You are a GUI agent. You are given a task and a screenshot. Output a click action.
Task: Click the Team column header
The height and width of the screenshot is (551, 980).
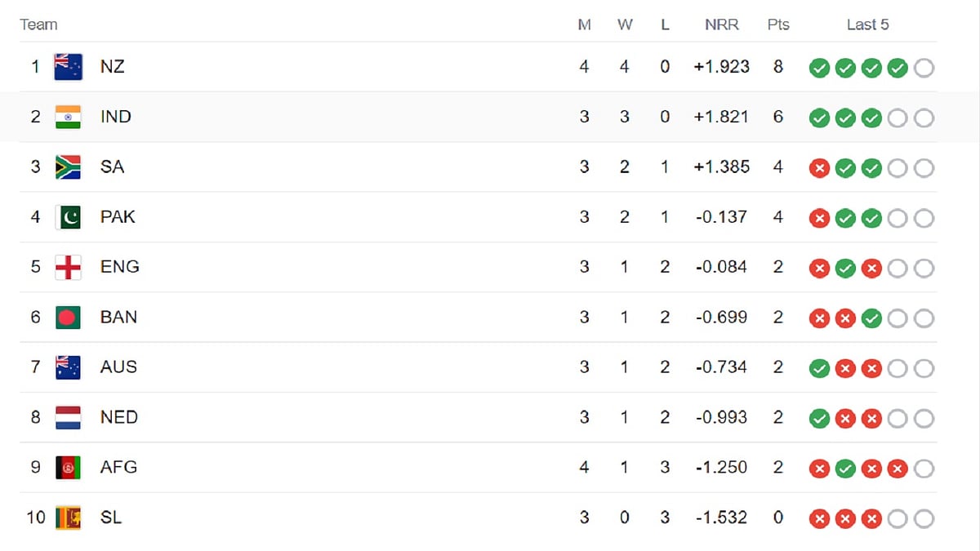pos(38,24)
